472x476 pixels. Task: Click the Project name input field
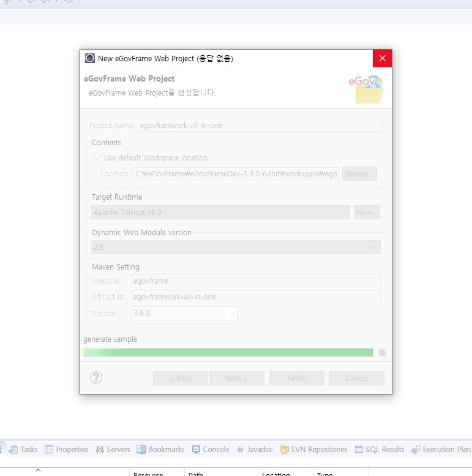[x=260, y=126]
